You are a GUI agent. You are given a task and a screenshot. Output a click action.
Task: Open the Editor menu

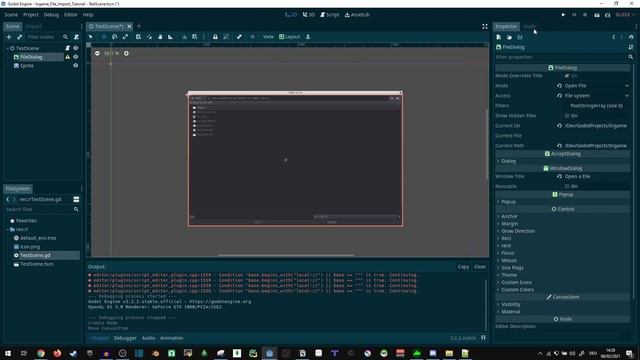[70, 15]
